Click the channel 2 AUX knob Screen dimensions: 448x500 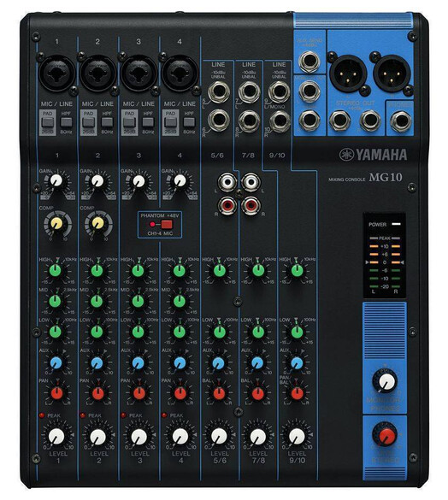(97, 363)
